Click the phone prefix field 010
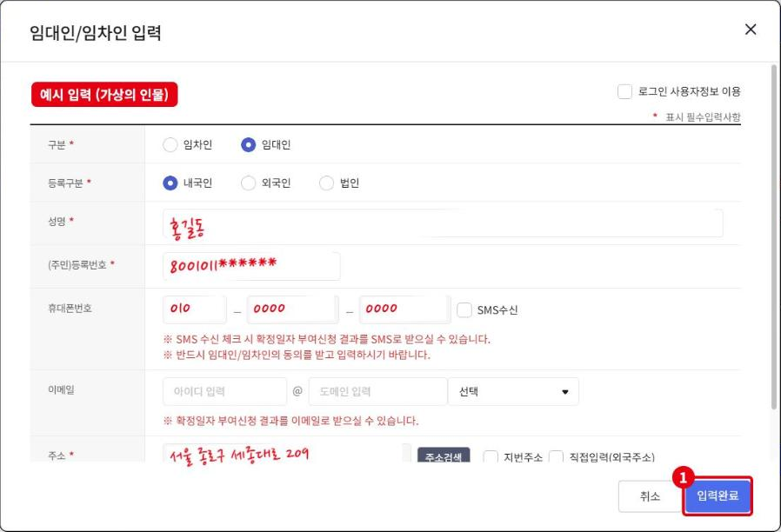This screenshot has height=532, width=781. click(x=195, y=309)
